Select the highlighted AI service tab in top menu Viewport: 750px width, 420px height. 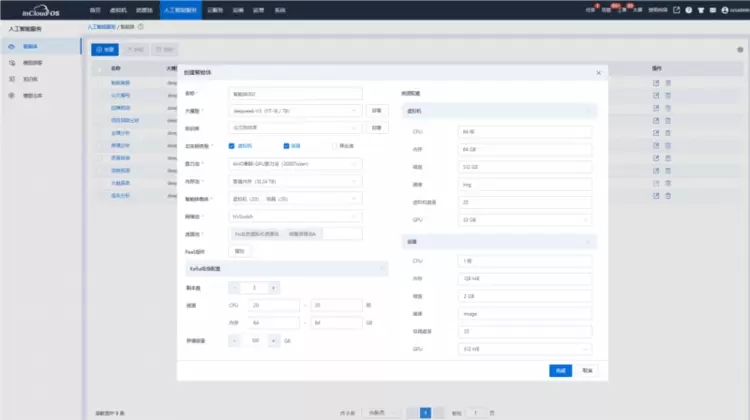[180, 10]
